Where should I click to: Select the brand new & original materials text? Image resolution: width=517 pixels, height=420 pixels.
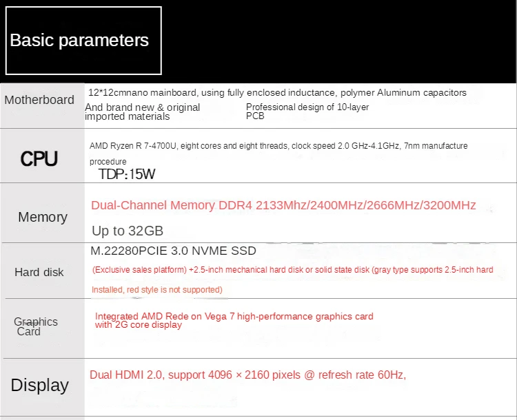142,112
